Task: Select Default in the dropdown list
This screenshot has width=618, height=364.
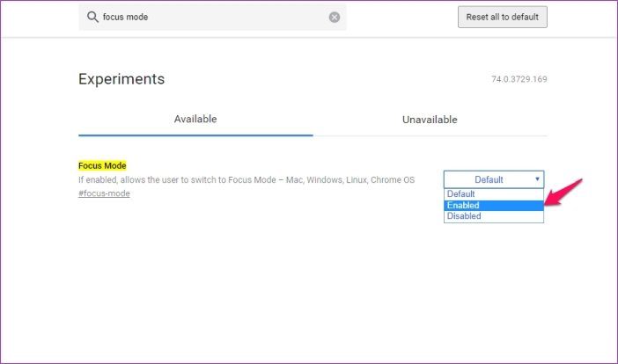Action: coord(494,194)
